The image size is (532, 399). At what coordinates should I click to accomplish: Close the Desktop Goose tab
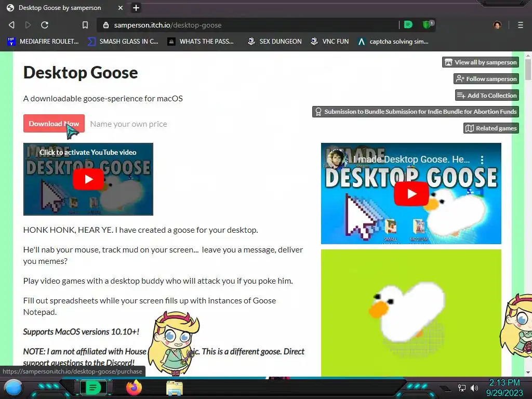pos(121,7)
